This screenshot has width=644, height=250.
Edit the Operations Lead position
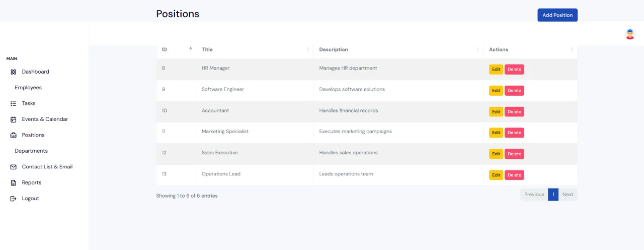(496, 175)
